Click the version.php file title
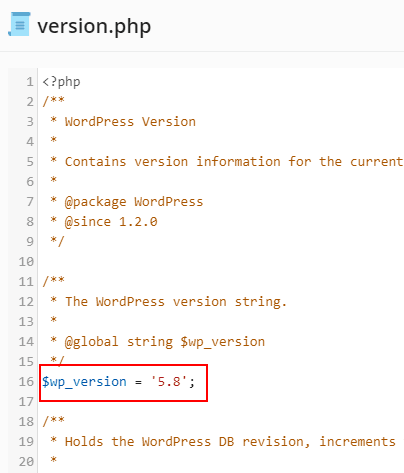Image resolution: width=404 pixels, height=473 pixels. pyautogui.click(x=94, y=26)
